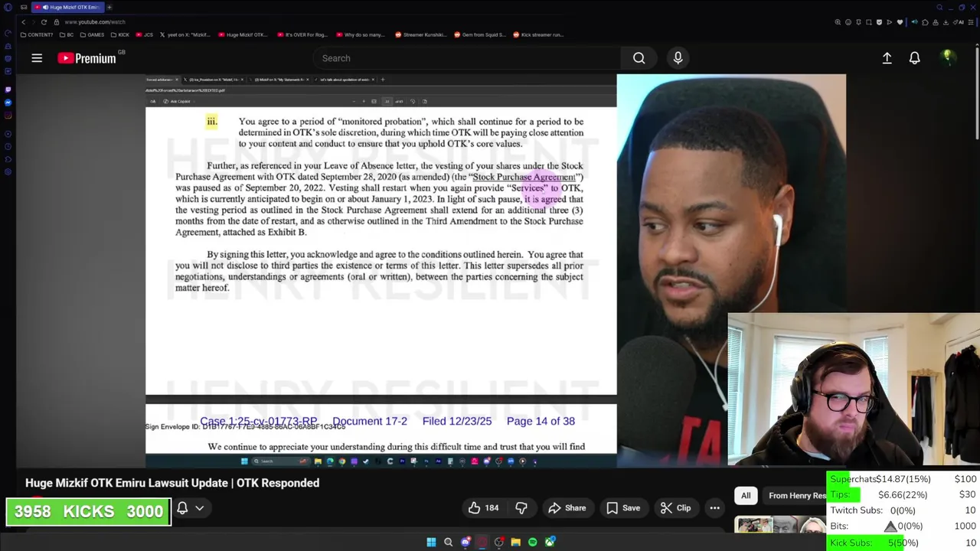The height and width of the screenshot is (551, 980).
Task: Reload the page with refresh icon
Action: click(x=44, y=22)
